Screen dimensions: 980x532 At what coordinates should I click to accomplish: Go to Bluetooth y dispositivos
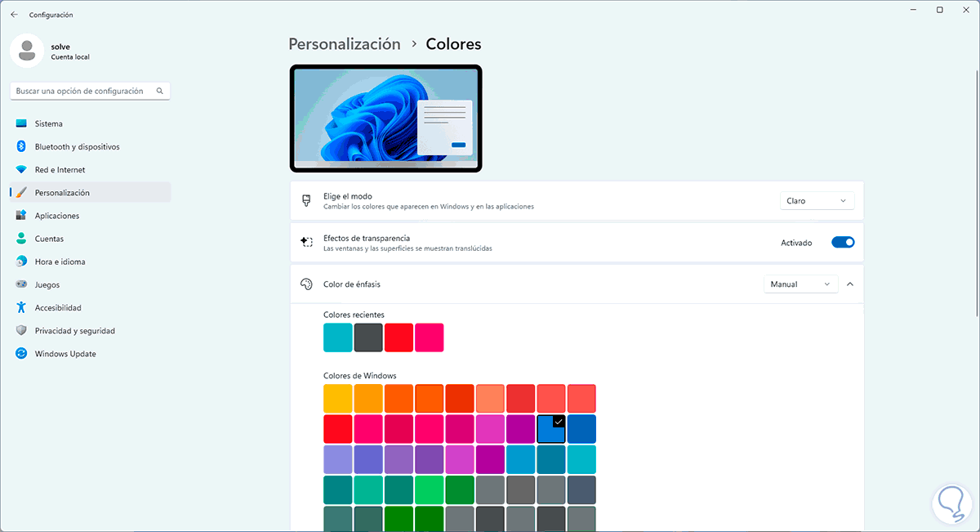[90, 146]
